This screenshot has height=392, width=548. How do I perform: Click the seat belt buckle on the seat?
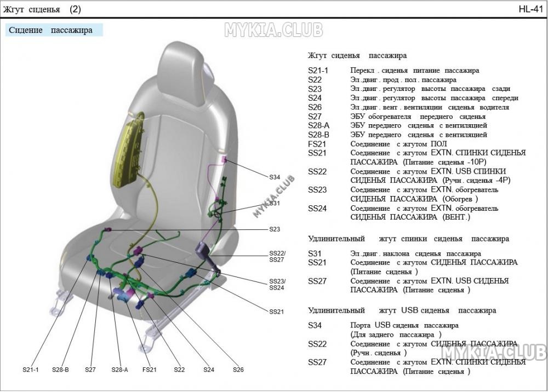[207, 257]
